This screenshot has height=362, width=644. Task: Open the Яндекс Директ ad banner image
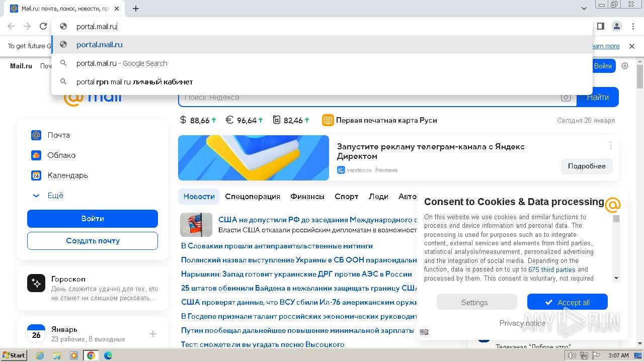pyautogui.click(x=254, y=158)
